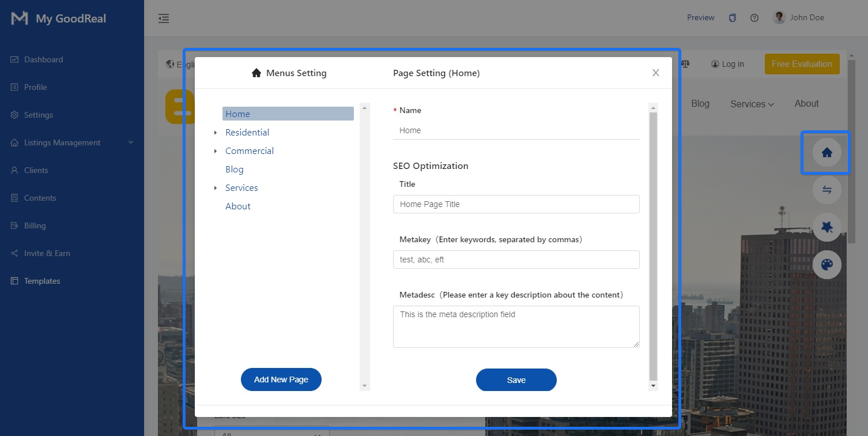Open the help question-mark icon
868x436 pixels.
pyautogui.click(x=754, y=17)
